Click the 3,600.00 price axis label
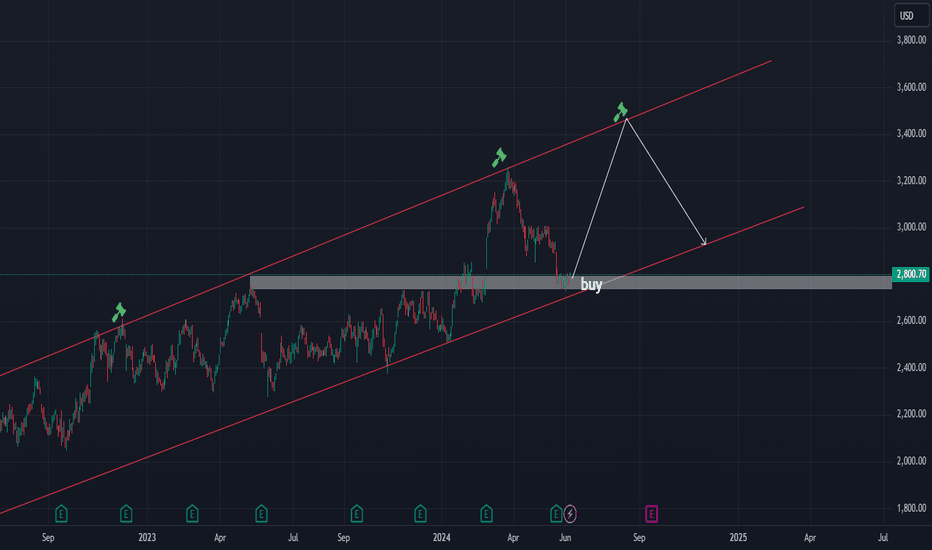Viewport: 932px width, 550px height. [911, 87]
